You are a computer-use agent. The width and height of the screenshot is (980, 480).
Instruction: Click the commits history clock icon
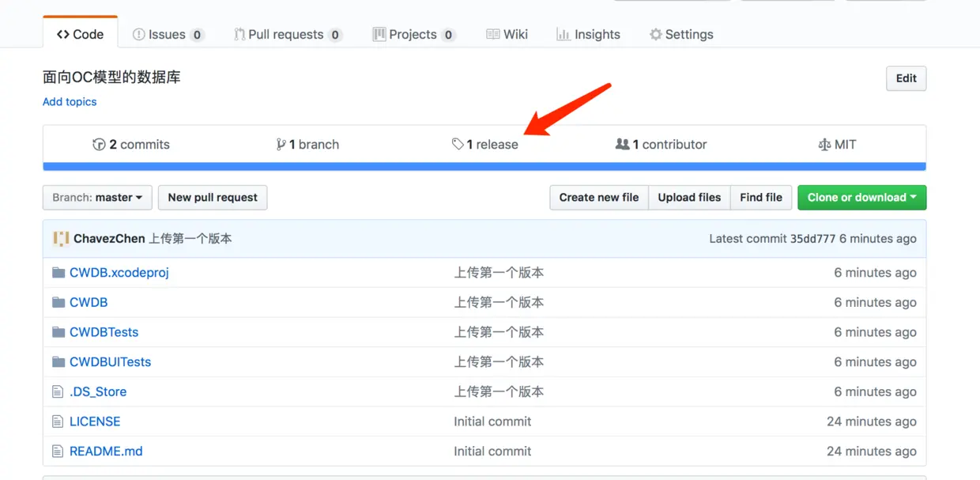(x=99, y=145)
